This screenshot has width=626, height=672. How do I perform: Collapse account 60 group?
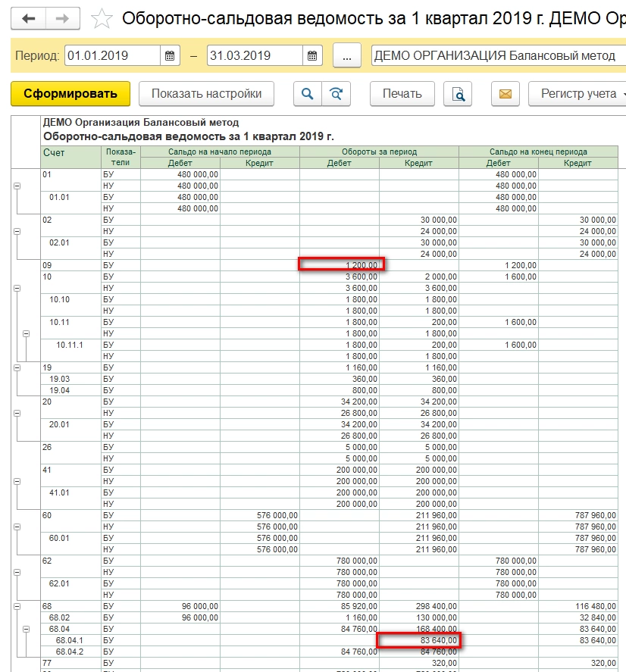[17, 527]
